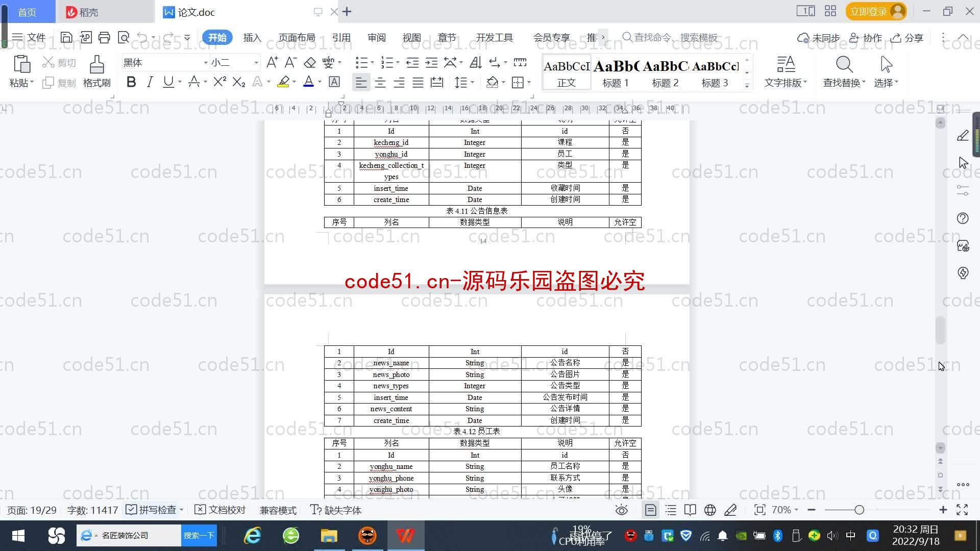980x551 pixels.
Task: Click the zoom slider handle
Action: (x=859, y=510)
